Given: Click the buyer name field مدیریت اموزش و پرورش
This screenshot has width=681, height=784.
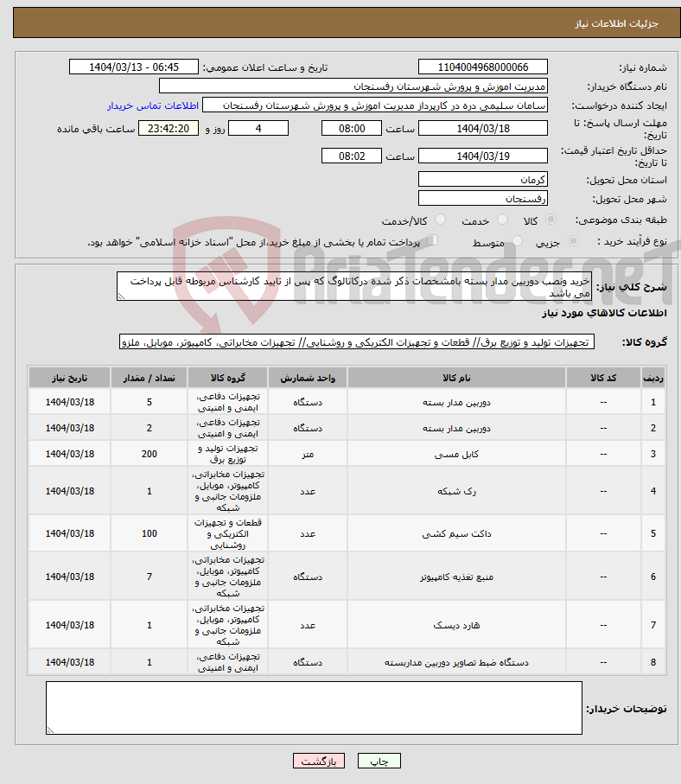Looking at the screenshot, I should pos(353,86).
